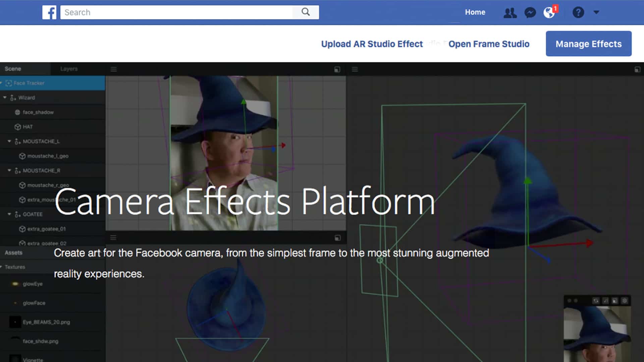
Task: Click the simulator settings gear icon
Action: (x=625, y=301)
